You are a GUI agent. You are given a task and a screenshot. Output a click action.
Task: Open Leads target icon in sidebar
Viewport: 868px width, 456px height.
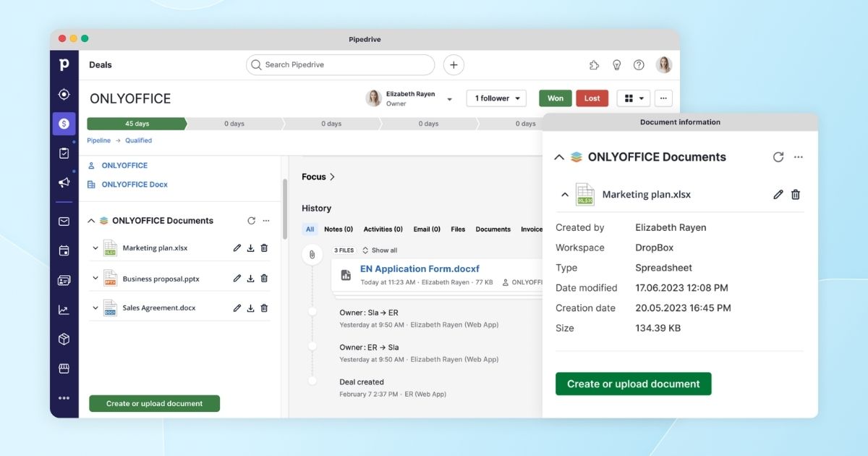point(64,94)
